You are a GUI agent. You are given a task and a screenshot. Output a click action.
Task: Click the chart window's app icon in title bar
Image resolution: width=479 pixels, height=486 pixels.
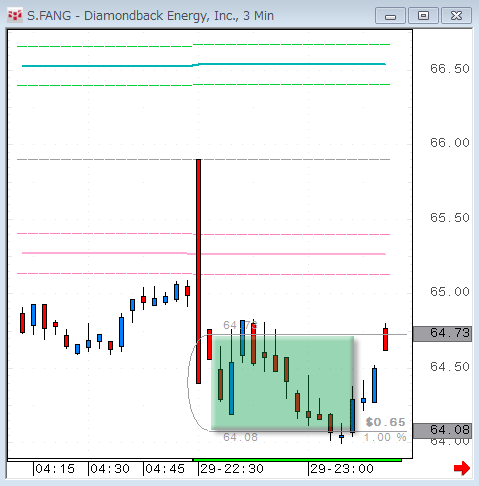point(15,15)
